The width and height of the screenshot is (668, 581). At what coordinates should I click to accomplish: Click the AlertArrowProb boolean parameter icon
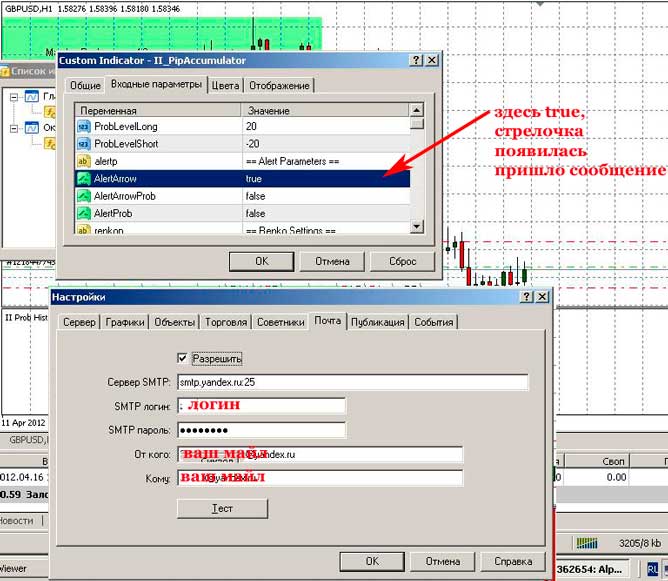tap(84, 196)
